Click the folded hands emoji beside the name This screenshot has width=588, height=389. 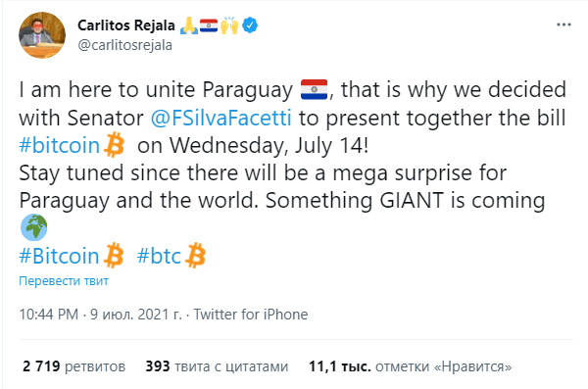[189, 25]
